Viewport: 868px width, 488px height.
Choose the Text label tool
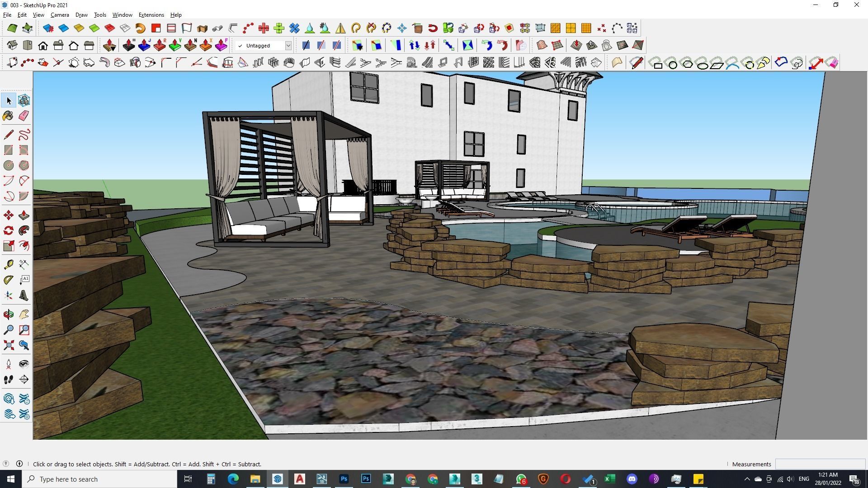coord(24,280)
